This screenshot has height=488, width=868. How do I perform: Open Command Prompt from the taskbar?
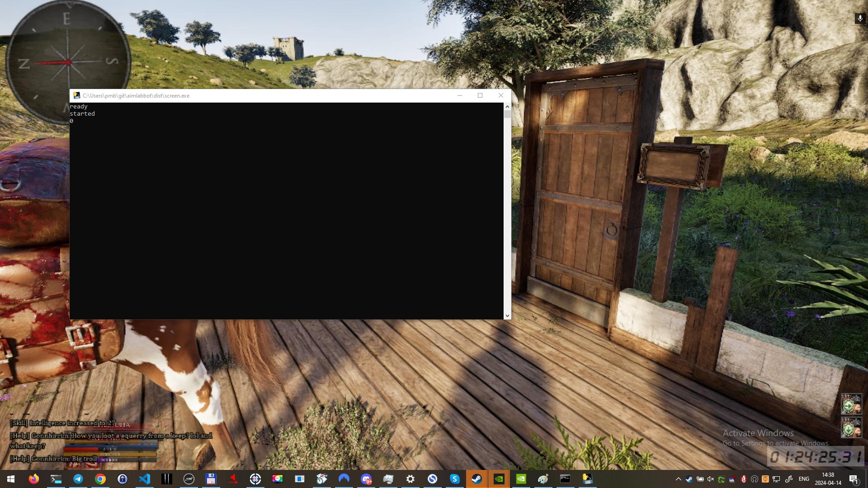tap(565, 479)
